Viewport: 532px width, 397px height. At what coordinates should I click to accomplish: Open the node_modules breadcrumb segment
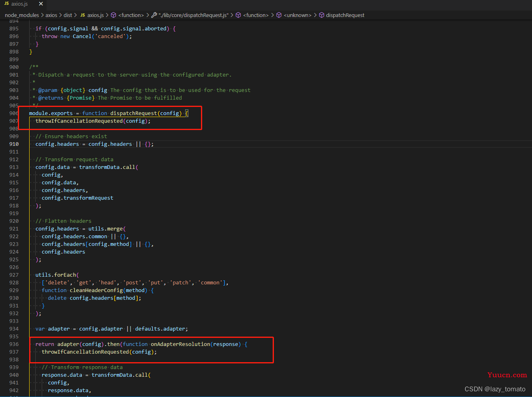point(22,15)
